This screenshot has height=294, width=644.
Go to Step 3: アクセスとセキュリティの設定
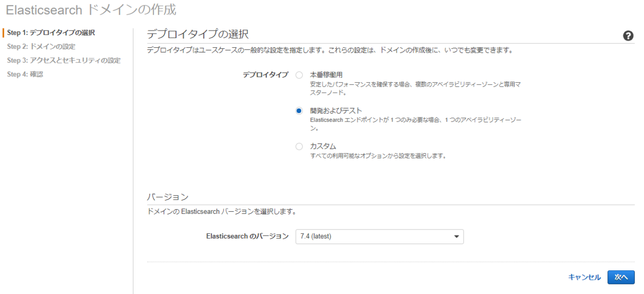[x=64, y=60]
